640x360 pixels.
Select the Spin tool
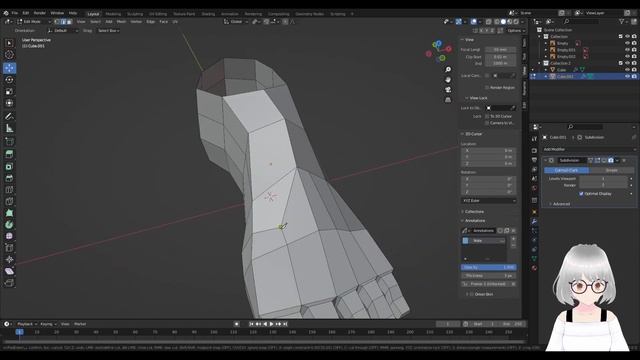pyautogui.click(x=9, y=225)
